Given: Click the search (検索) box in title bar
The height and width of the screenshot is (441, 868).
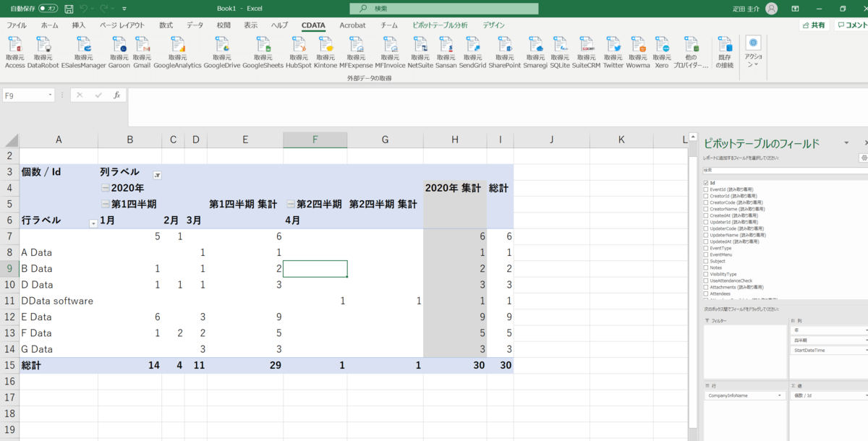Looking at the screenshot, I should (x=444, y=9).
